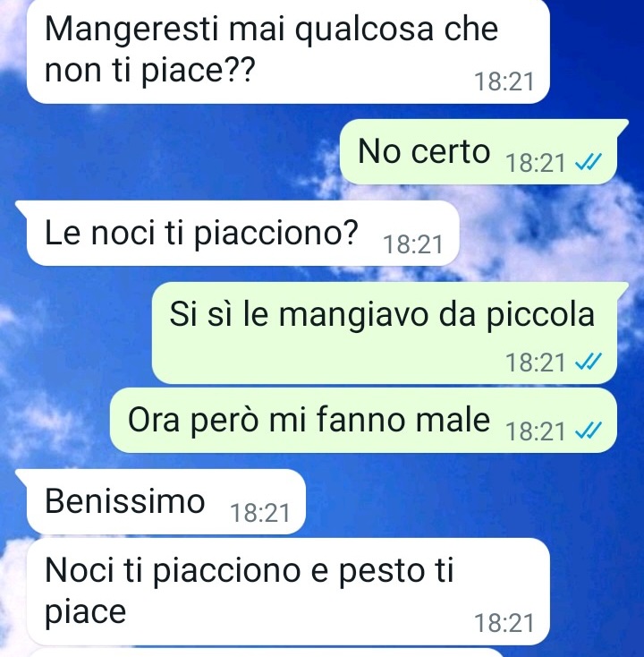The image size is (644, 657).
Task: Tap the read checkmarks on 'No certo'
Action: tap(589, 162)
